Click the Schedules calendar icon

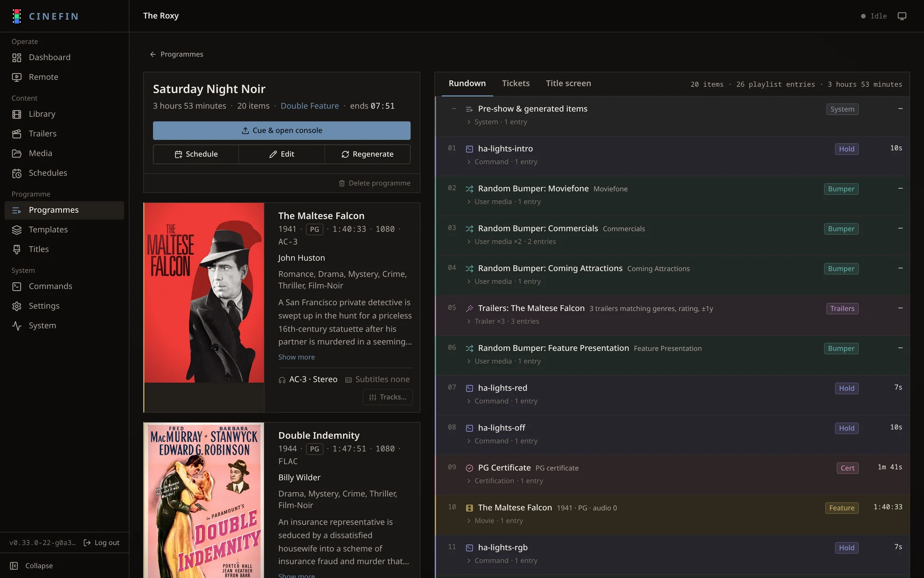(17, 173)
